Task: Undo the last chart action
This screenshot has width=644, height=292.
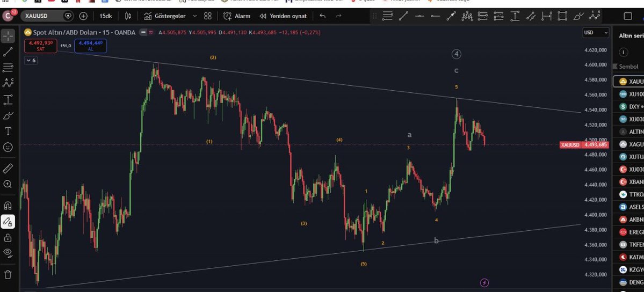Action: (323, 16)
